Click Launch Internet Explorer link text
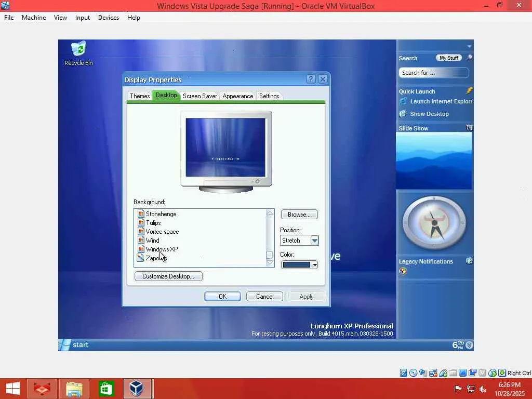This screenshot has width=532, height=399. coord(441,101)
